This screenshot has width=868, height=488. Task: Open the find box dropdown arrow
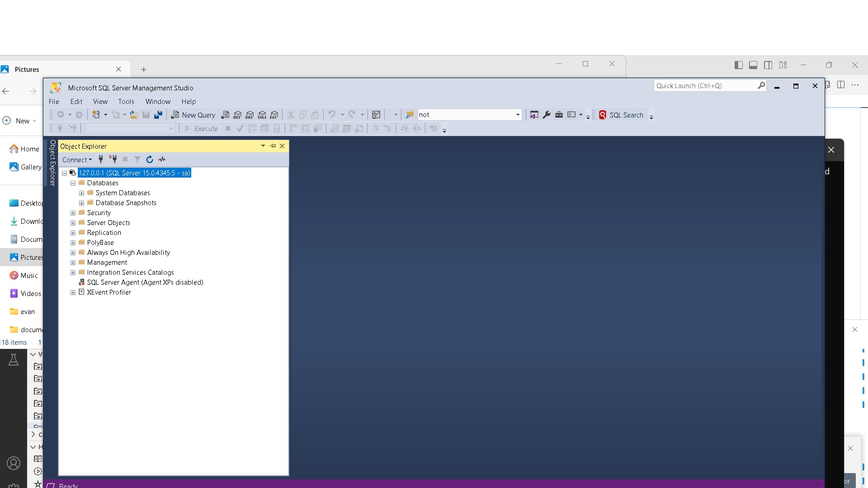(x=518, y=115)
